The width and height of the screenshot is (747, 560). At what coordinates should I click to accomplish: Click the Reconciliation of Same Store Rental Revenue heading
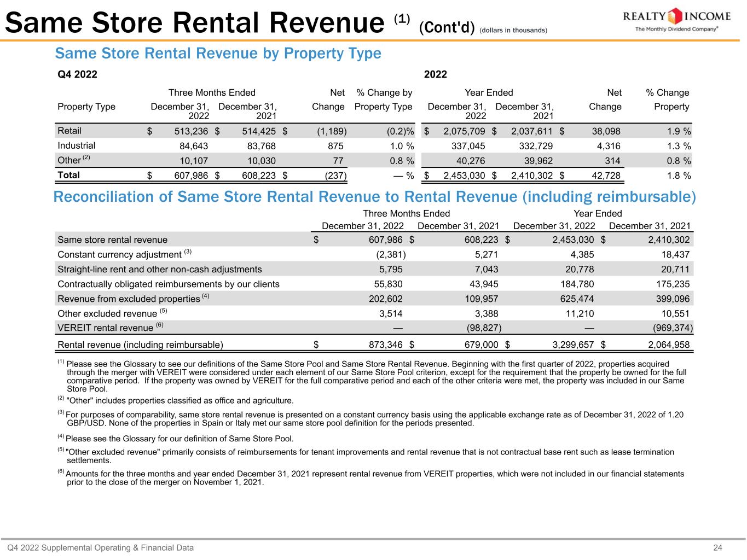374,197
